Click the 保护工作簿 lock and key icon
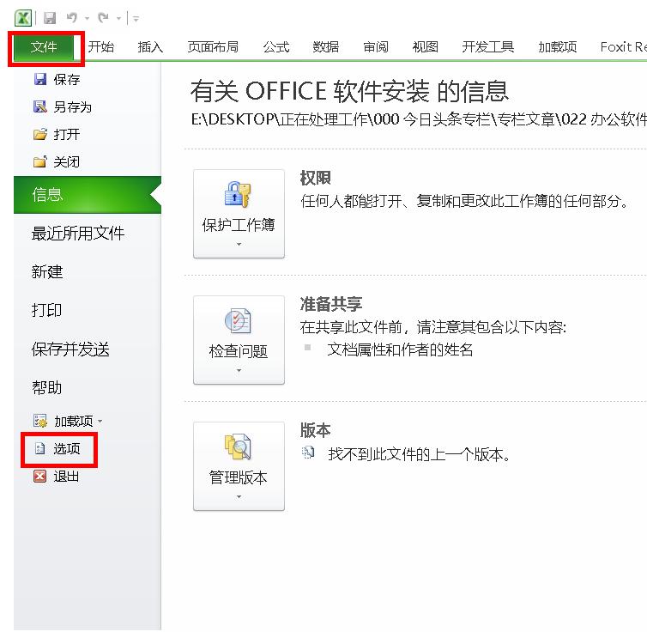Viewport: 647px width, 644px height. [238, 194]
